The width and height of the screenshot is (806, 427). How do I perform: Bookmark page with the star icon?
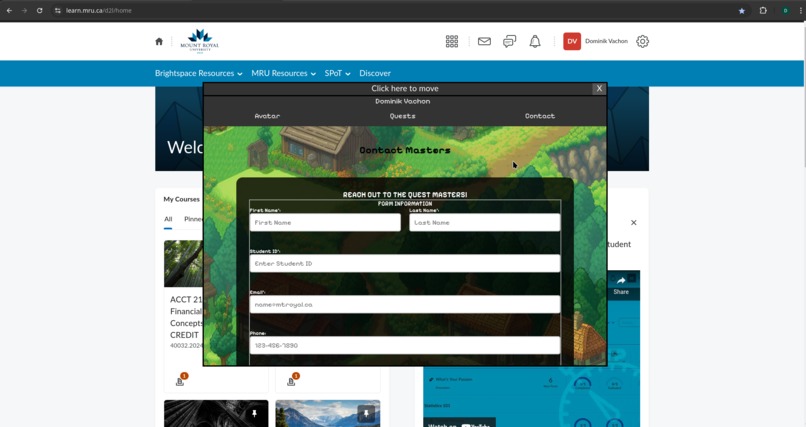tap(742, 10)
